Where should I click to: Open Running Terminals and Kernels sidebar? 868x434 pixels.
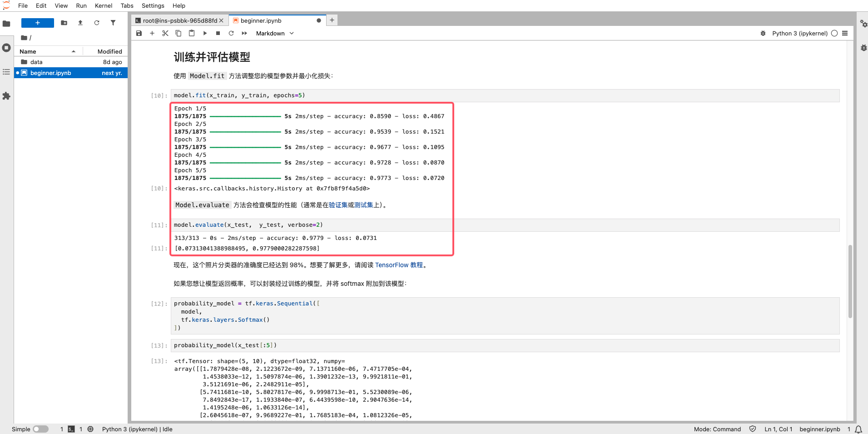6,48
